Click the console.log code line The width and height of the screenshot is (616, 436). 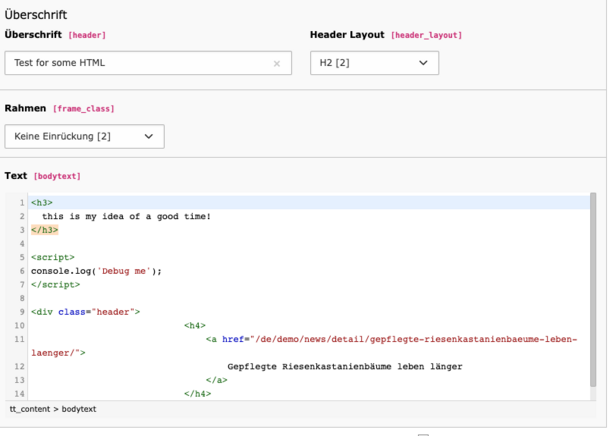click(x=96, y=271)
